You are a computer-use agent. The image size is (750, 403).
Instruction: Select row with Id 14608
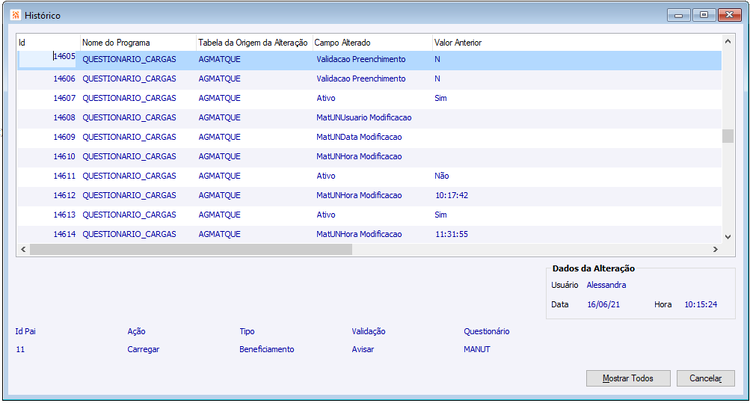click(369, 118)
